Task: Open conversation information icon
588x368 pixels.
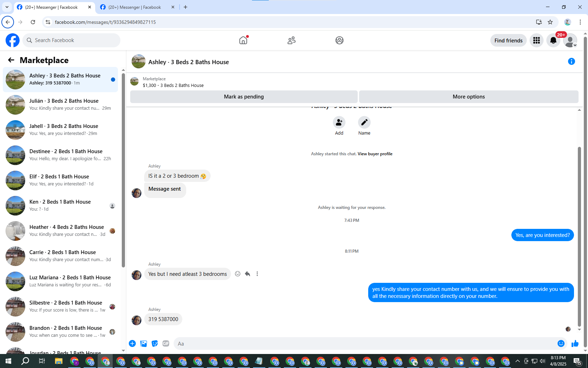Action: coord(572,61)
